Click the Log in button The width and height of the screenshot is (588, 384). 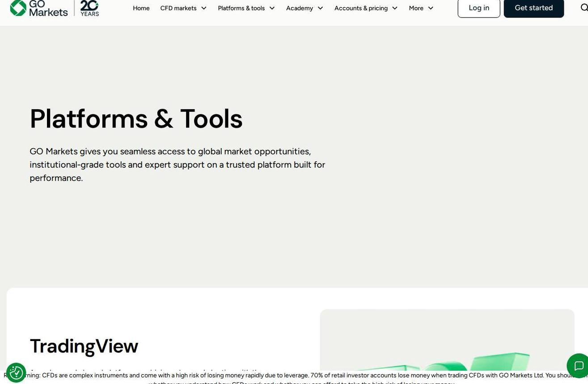click(x=479, y=8)
